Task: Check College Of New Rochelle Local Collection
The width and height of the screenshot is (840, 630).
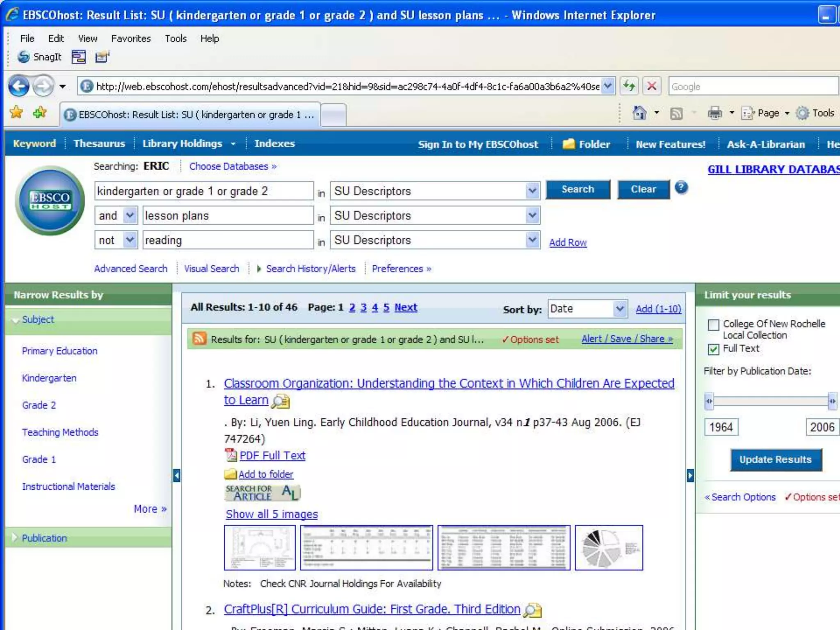Action: [x=713, y=325]
